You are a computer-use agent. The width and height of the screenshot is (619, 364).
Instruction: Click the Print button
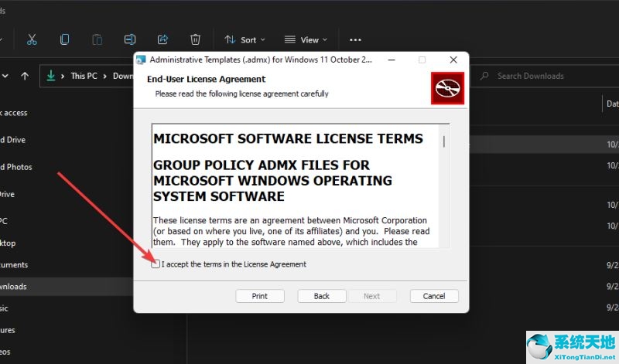pos(260,296)
